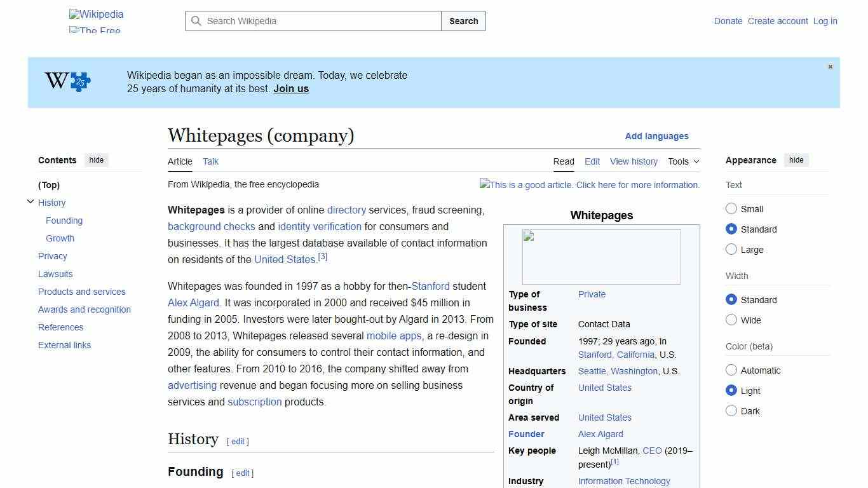The height and width of the screenshot is (488, 868).
Task: Open the View history tab
Action: [x=634, y=161]
